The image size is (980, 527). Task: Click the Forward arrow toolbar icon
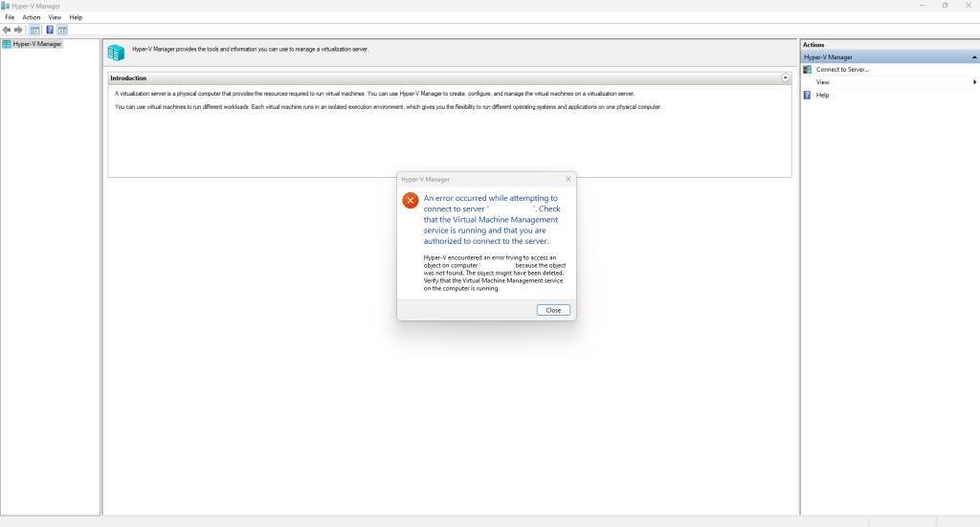[x=18, y=30]
